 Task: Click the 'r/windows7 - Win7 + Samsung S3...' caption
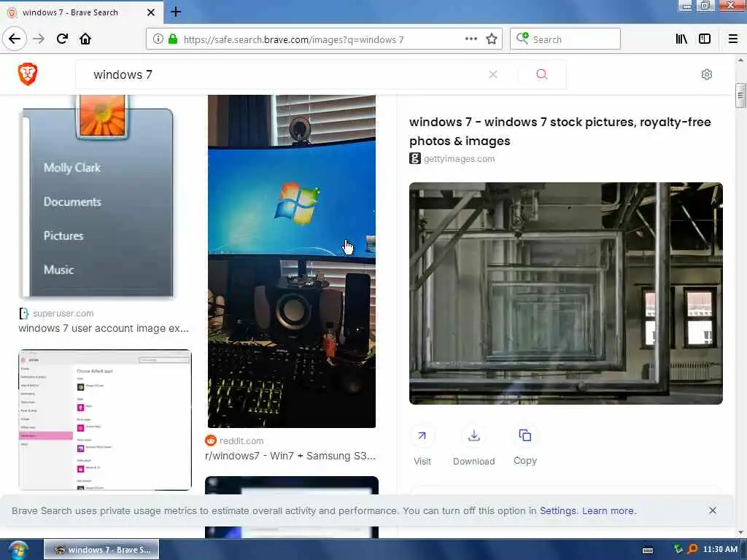290,456
